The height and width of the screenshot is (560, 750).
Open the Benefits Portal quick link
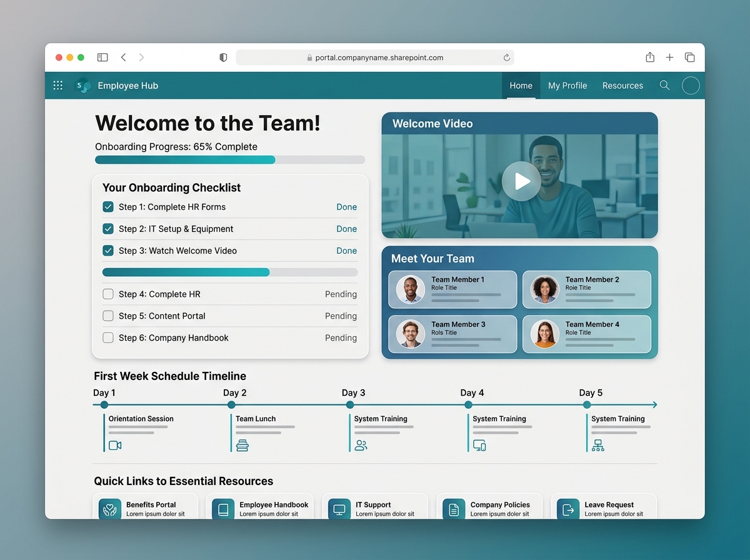click(x=146, y=506)
